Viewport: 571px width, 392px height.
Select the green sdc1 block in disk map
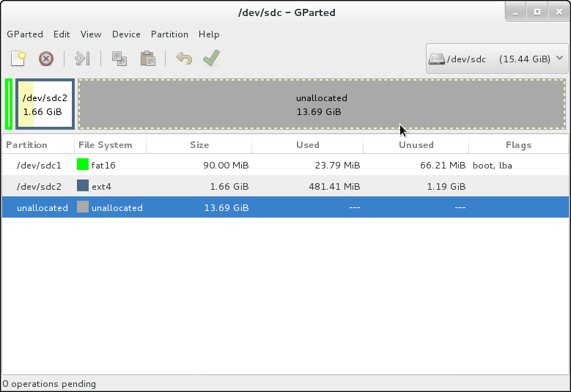[9, 104]
